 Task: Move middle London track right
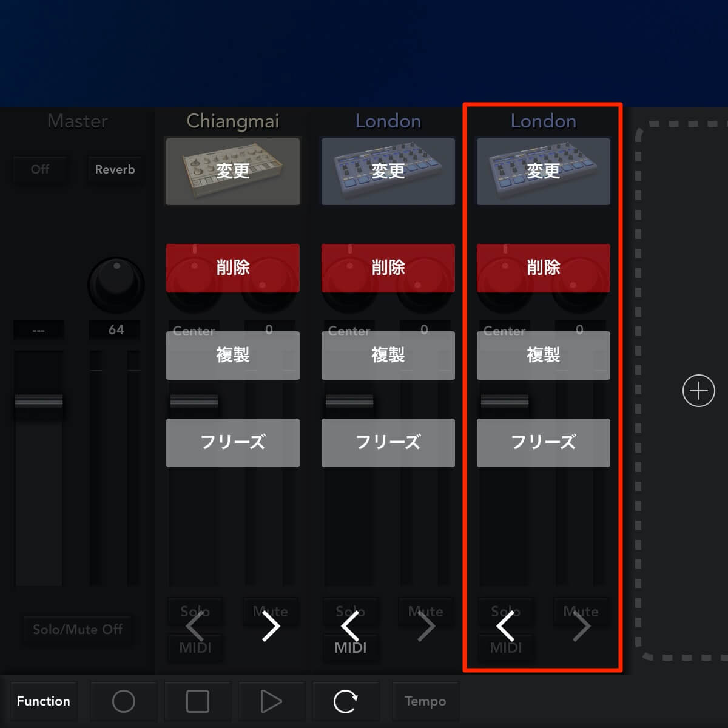(426, 626)
